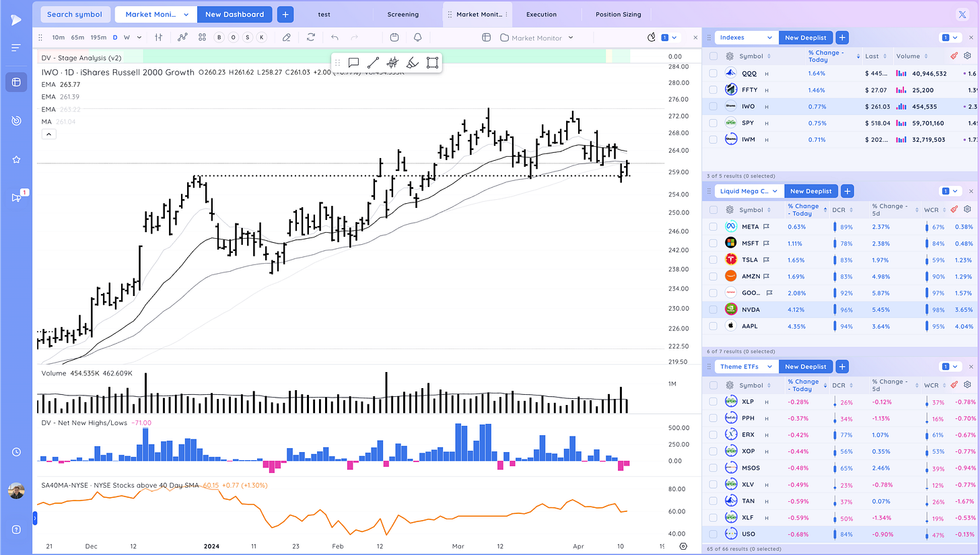Click the panel layout icon beside Market Monitor
Image resolution: width=980 pixels, height=555 pixels.
click(487, 38)
